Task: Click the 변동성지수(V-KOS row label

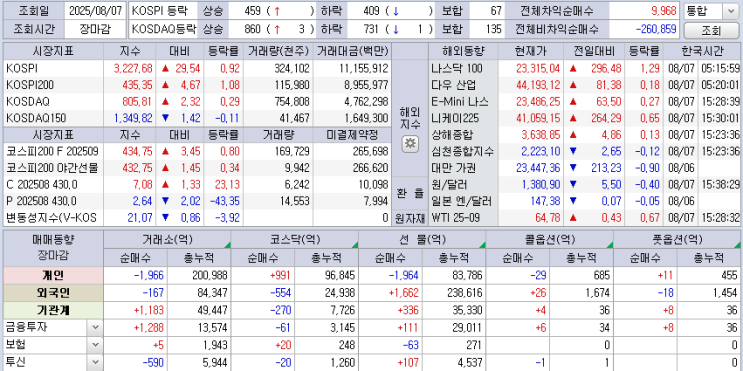Action: point(51,218)
